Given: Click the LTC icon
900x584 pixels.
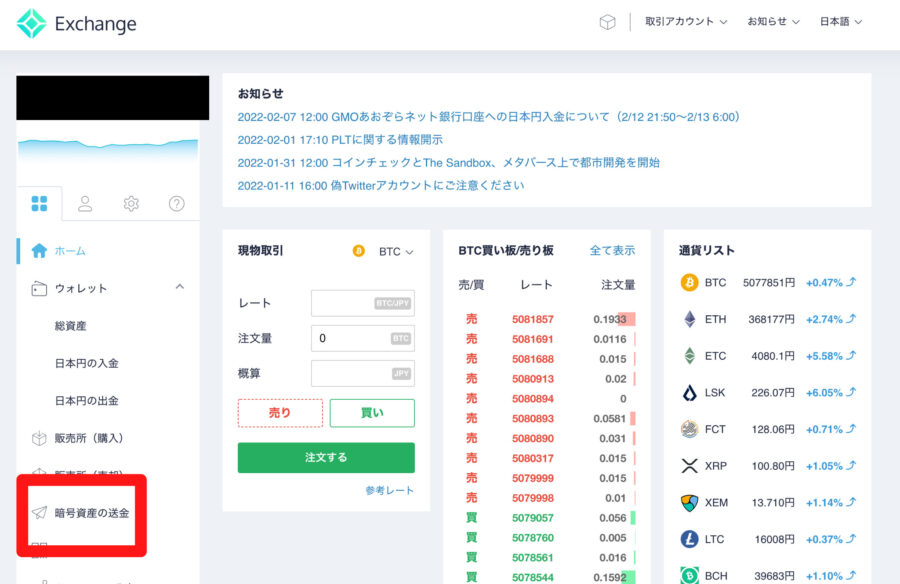Looking at the screenshot, I should pyautogui.click(x=689, y=539).
